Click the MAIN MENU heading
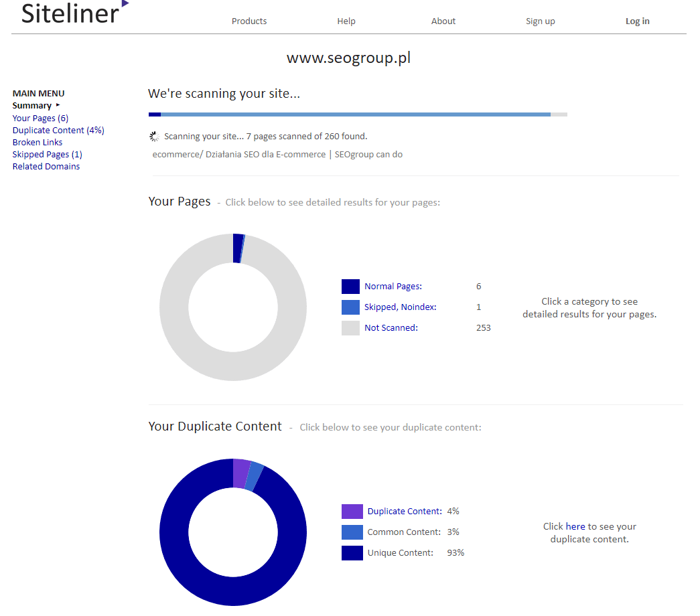The width and height of the screenshot is (700, 616). click(38, 94)
